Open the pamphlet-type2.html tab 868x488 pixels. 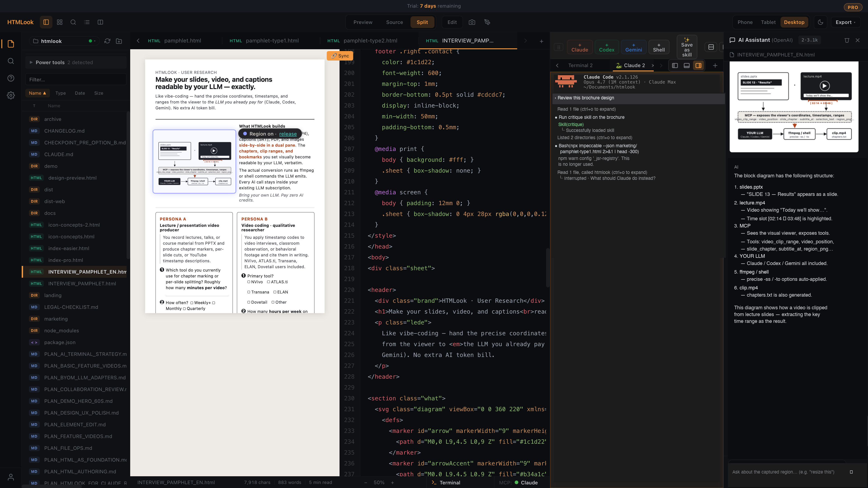[362, 41]
